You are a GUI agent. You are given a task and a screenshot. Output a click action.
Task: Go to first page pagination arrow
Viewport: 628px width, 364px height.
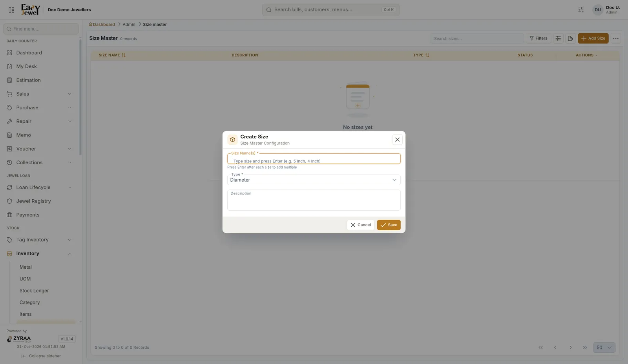click(540, 348)
